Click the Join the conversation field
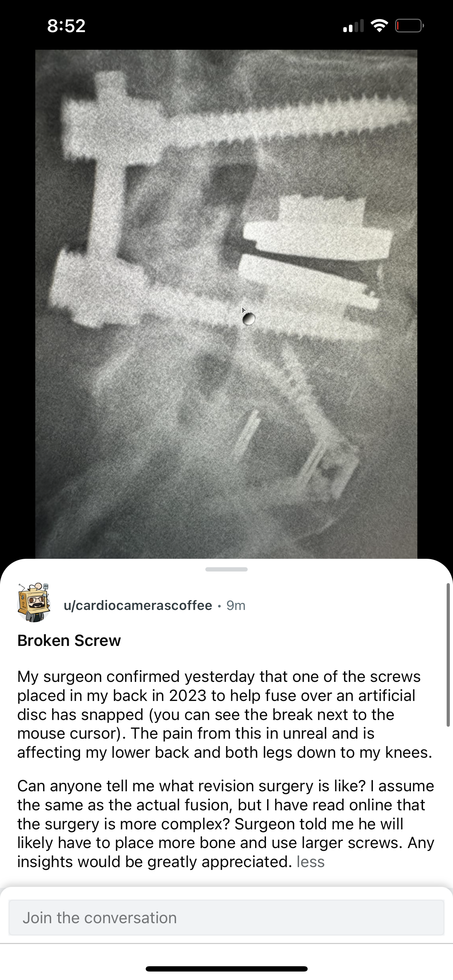Screen dimensions: 453x980 (226, 918)
